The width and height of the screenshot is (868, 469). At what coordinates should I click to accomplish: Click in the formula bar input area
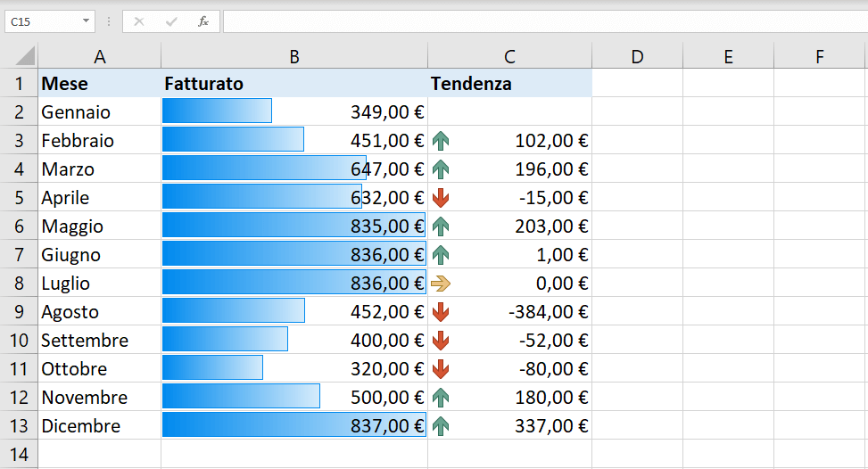click(535, 21)
